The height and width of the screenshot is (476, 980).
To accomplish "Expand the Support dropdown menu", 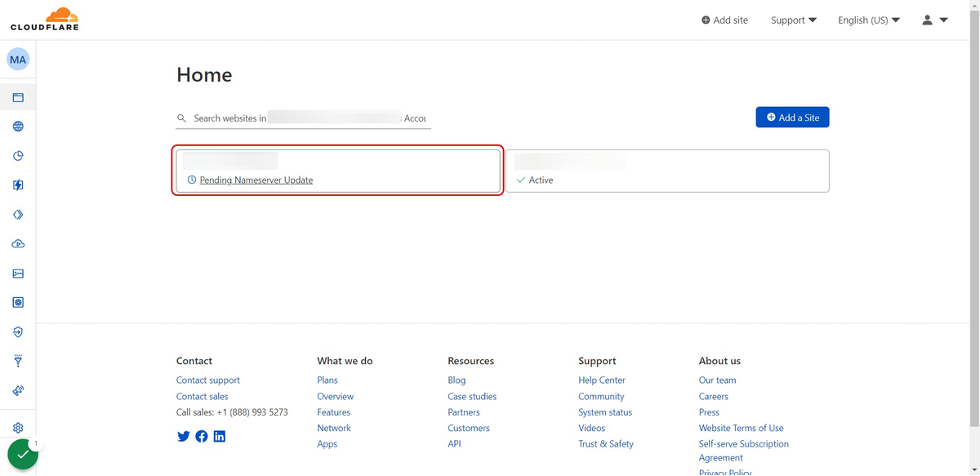I will (793, 20).
